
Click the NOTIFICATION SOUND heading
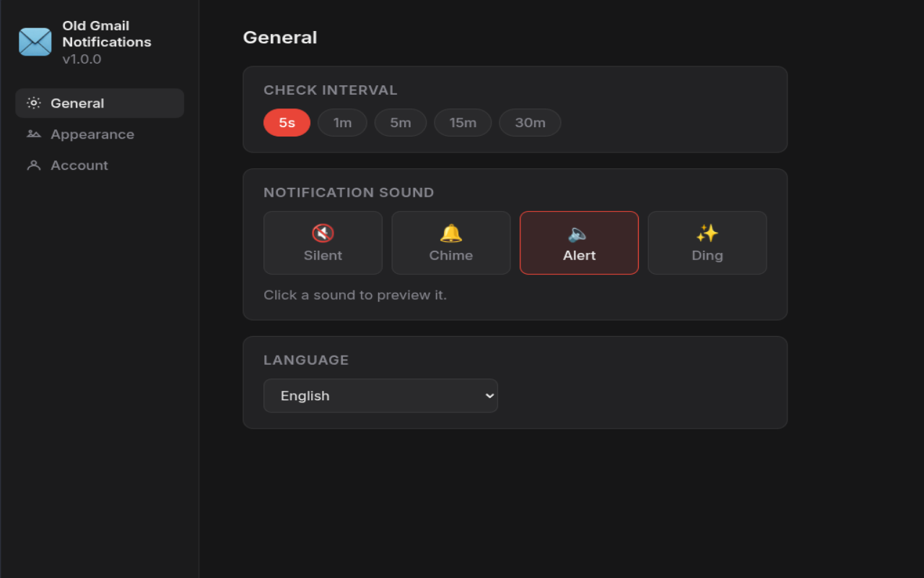tap(349, 193)
